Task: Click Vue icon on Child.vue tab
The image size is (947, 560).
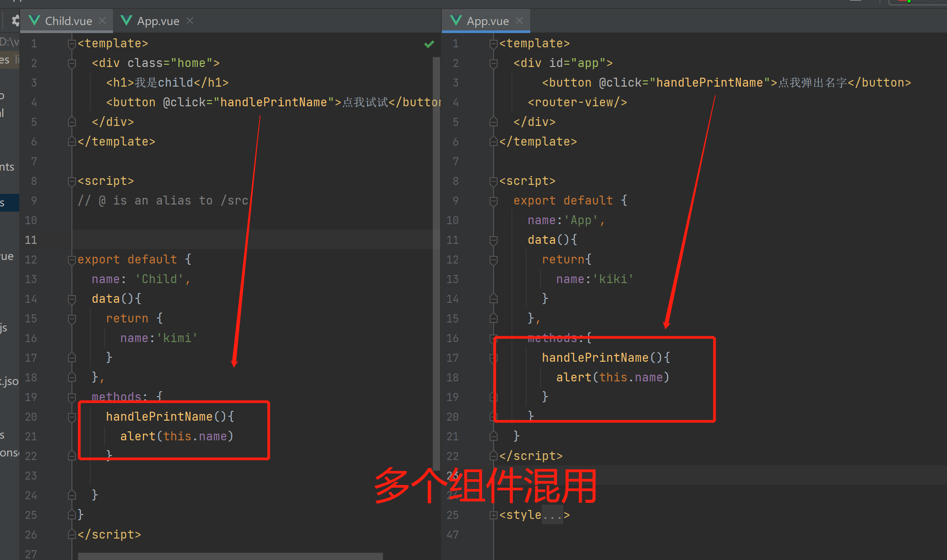Action: pos(34,21)
